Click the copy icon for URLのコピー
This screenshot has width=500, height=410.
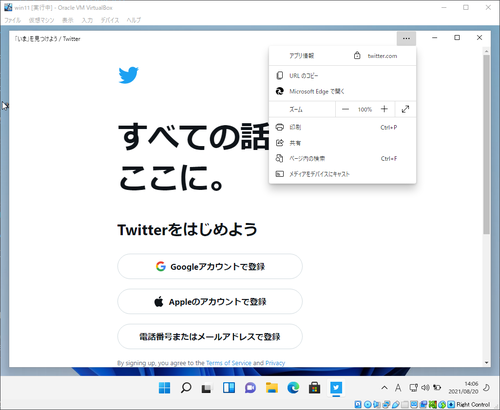point(280,75)
